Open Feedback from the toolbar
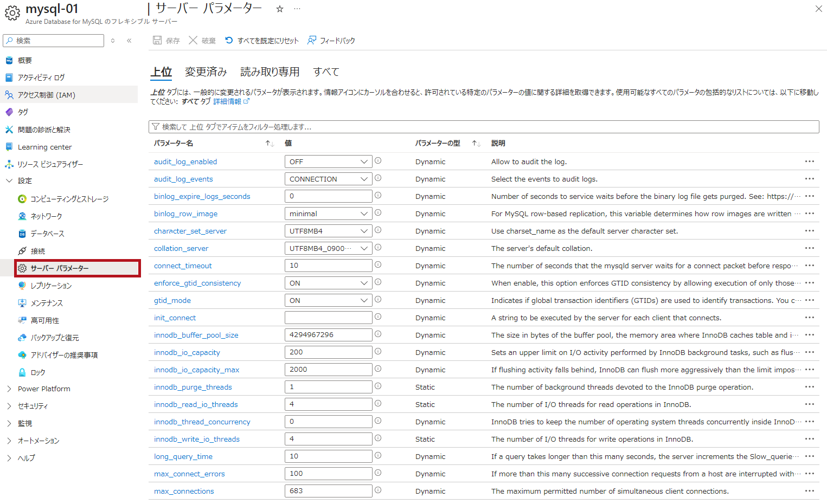827x504 pixels. click(x=331, y=41)
